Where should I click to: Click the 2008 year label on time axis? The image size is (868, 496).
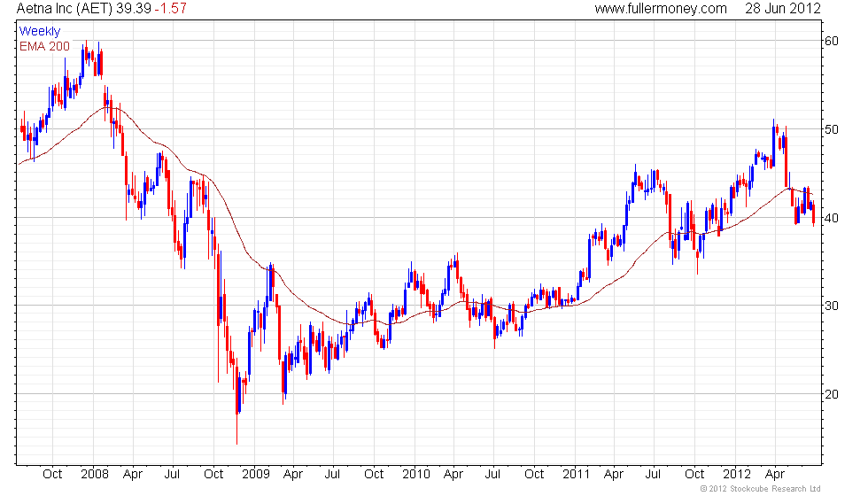(x=94, y=475)
